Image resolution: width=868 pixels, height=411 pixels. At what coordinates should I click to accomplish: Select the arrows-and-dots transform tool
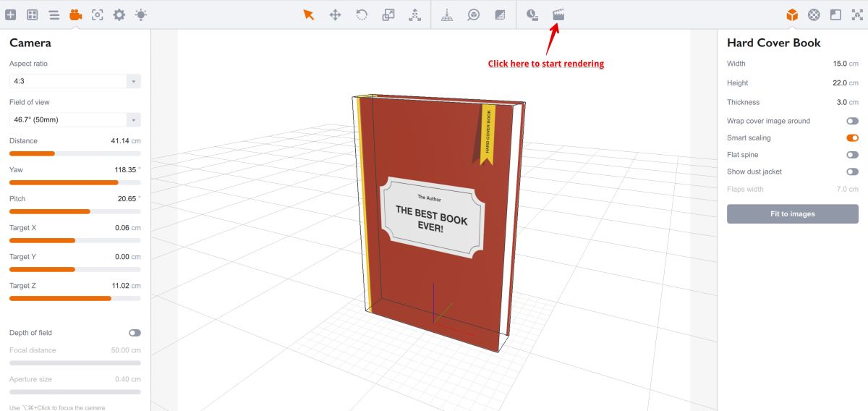414,14
